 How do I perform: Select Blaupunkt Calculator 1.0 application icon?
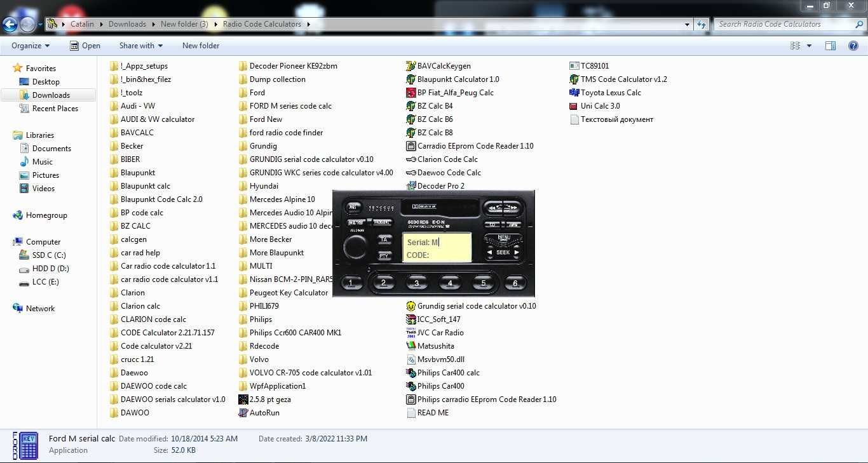tap(411, 79)
